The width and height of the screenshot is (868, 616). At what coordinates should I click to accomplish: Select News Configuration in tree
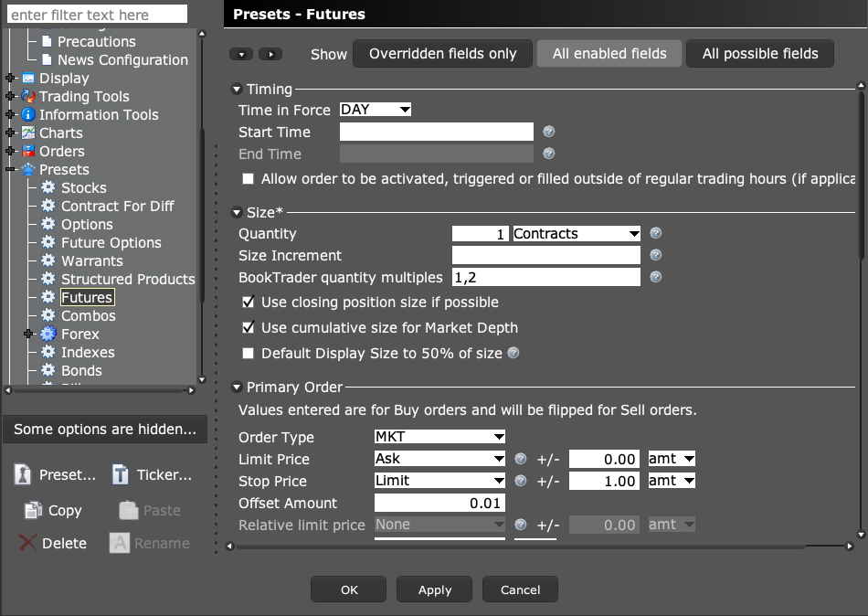pyautogui.click(x=123, y=59)
